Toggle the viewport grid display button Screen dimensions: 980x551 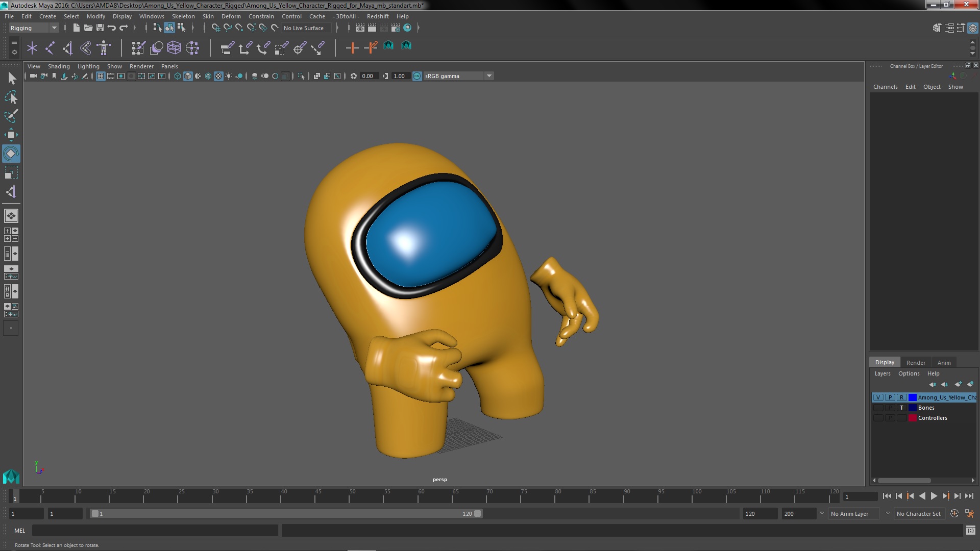[101, 76]
